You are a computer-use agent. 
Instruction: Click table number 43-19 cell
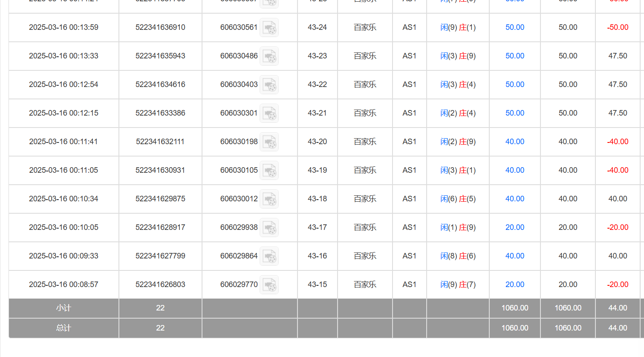317,170
